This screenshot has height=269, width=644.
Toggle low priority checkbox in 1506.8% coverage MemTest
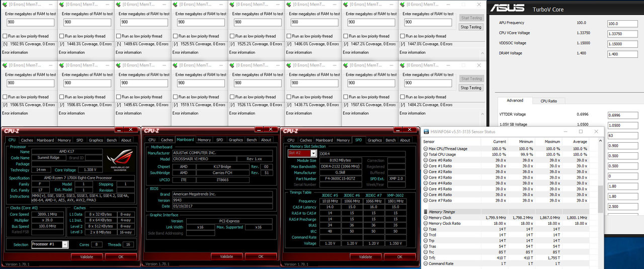coord(61,97)
